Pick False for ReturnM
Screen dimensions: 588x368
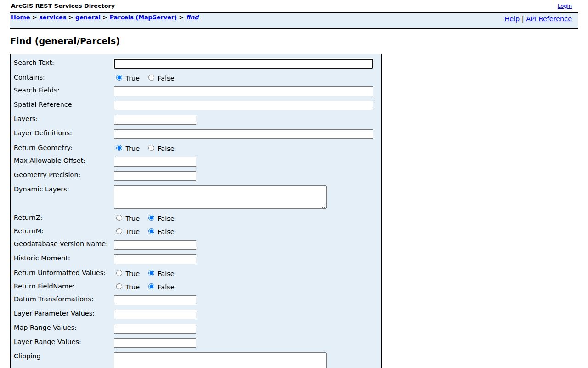[152, 231]
